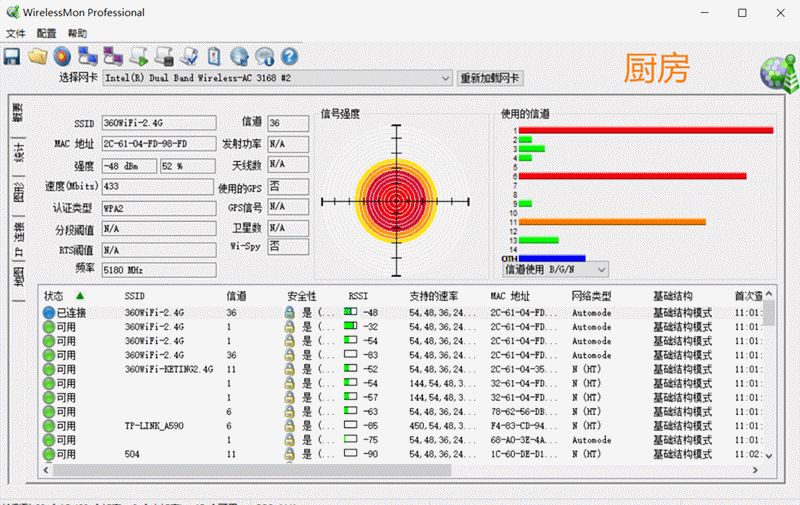Expand the 信道使用 B/G/N dropdown
Screen dimensions: 800x505
click(556, 269)
